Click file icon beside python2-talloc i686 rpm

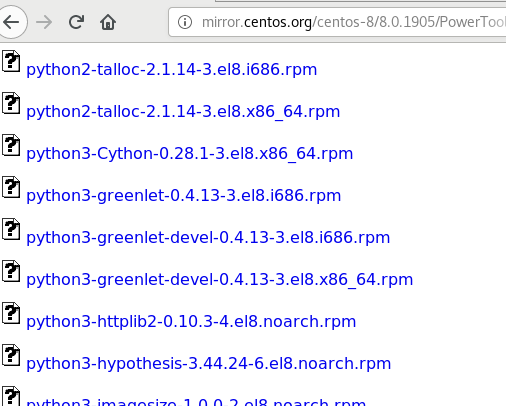11,61
